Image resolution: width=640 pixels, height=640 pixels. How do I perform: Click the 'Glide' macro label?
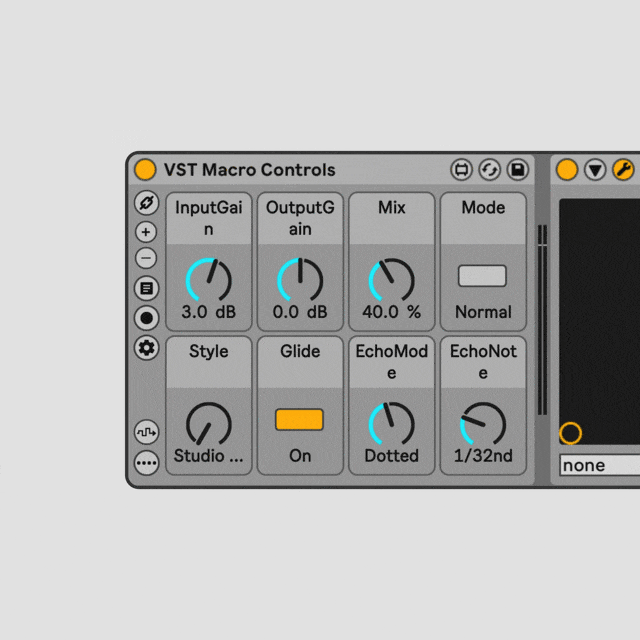coord(300,351)
